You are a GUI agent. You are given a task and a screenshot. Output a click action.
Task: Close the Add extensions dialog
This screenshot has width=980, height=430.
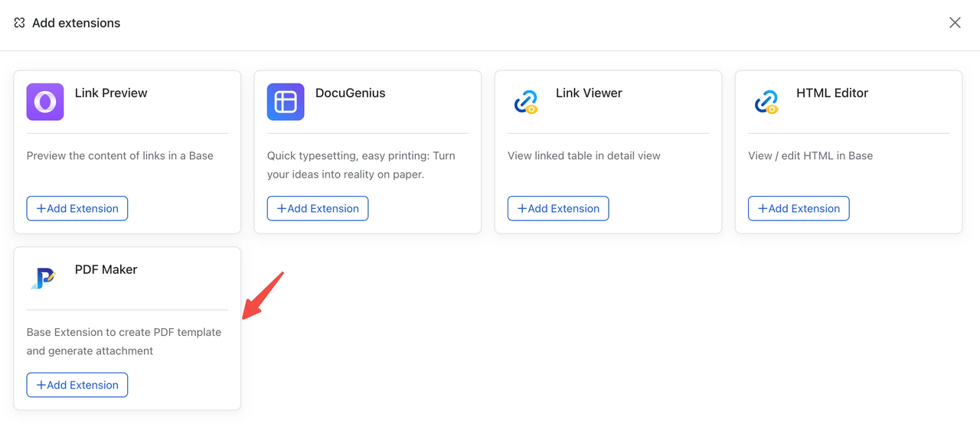pyautogui.click(x=955, y=23)
